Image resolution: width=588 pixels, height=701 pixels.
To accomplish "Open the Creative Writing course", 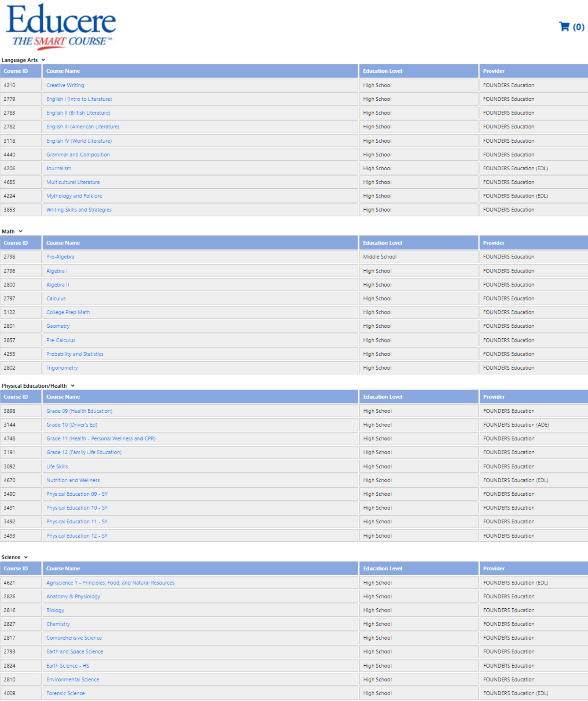I will (65, 85).
